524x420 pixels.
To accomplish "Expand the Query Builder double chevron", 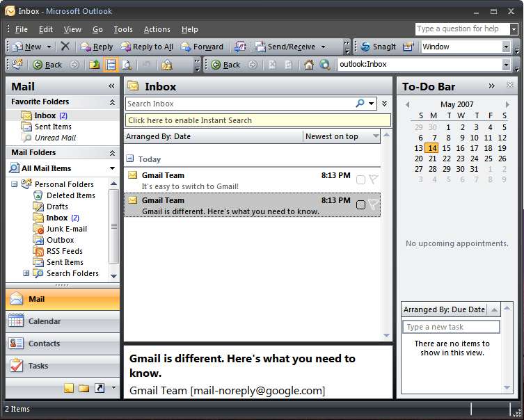I will (x=385, y=104).
